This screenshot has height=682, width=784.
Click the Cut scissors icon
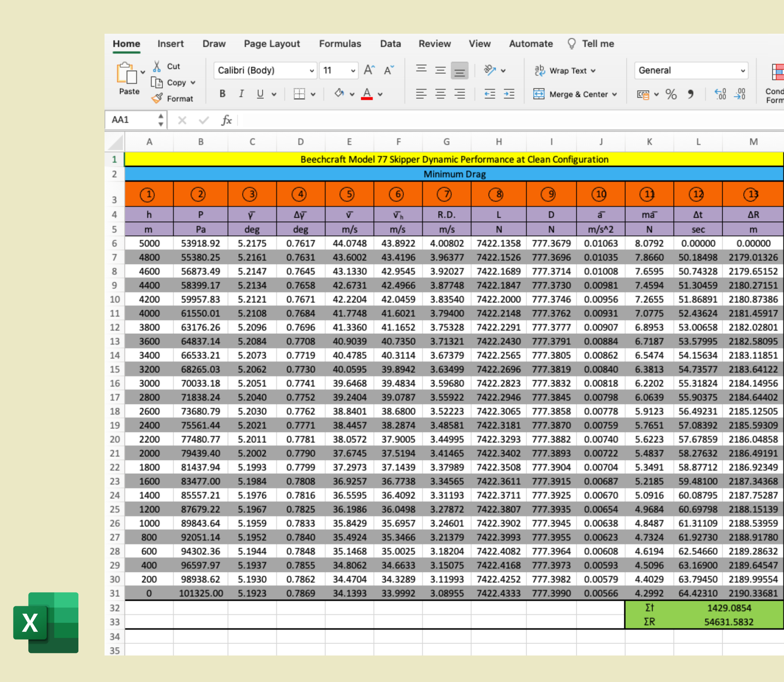point(157,66)
